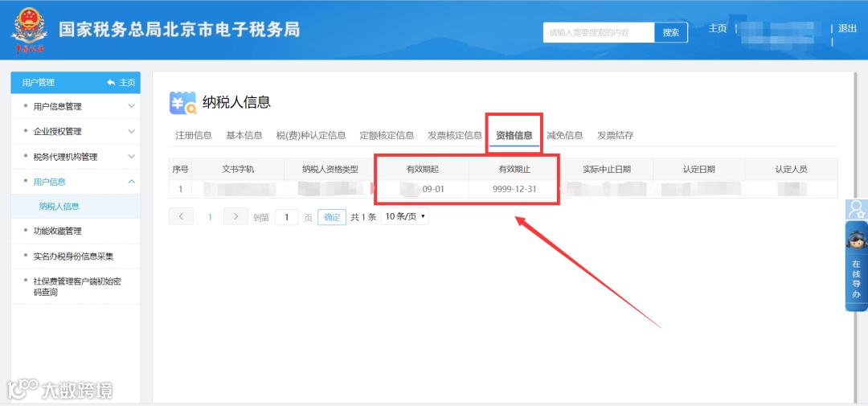Click the 认定日期 column header
This screenshot has width=868, height=406.
pos(698,169)
